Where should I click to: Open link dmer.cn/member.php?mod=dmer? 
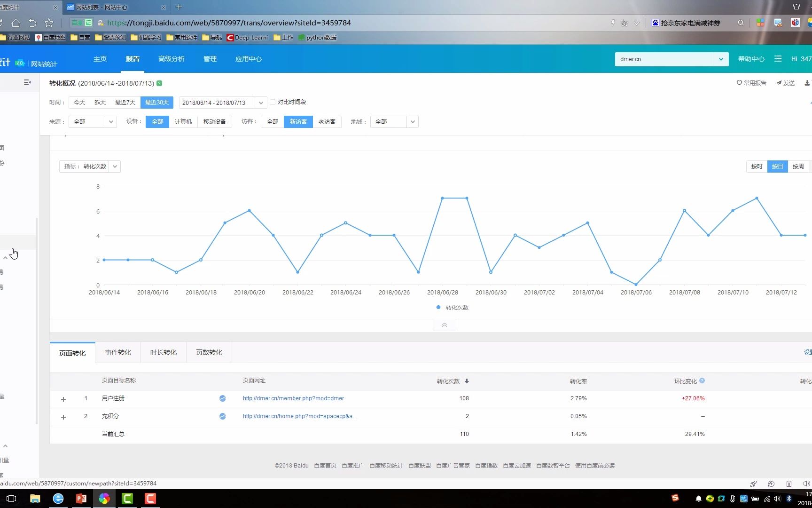click(293, 398)
